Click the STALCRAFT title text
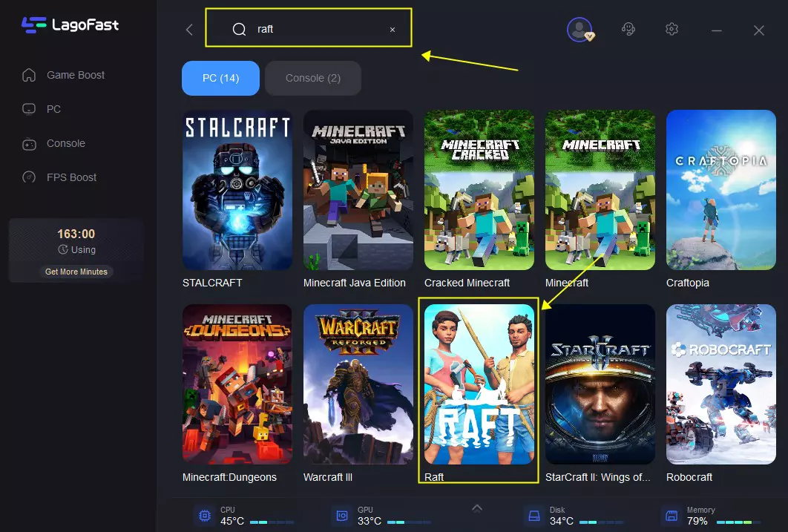Viewport: 788px width, 532px height. [x=212, y=283]
